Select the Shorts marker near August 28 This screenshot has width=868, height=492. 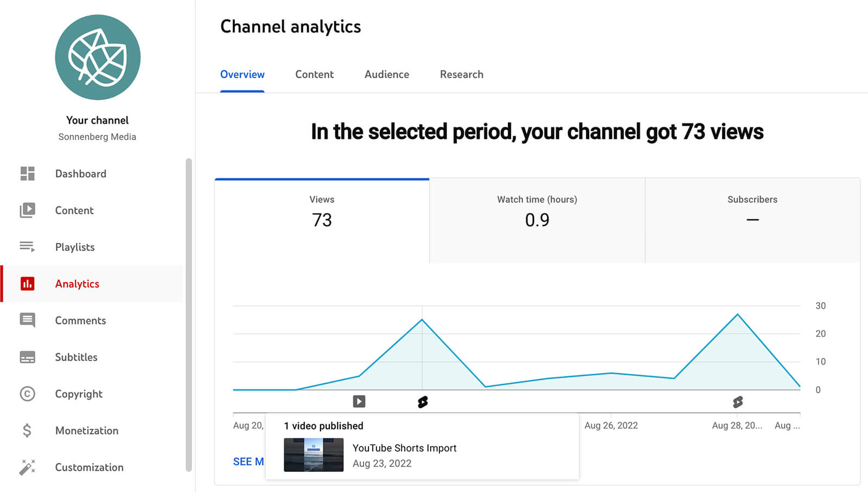737,401
